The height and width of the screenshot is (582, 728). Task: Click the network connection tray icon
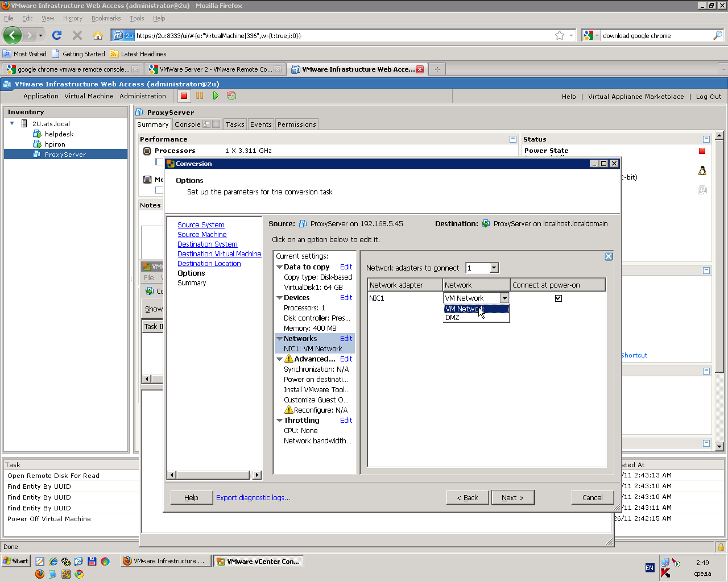665,563
